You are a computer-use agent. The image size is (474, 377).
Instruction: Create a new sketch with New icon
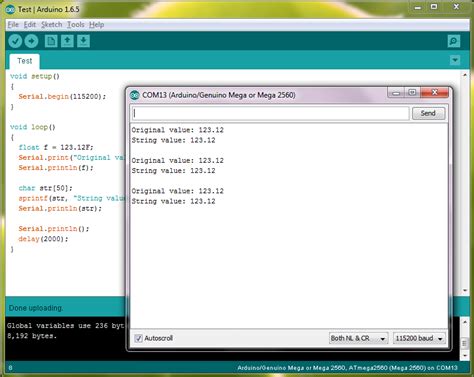(51, 41)
